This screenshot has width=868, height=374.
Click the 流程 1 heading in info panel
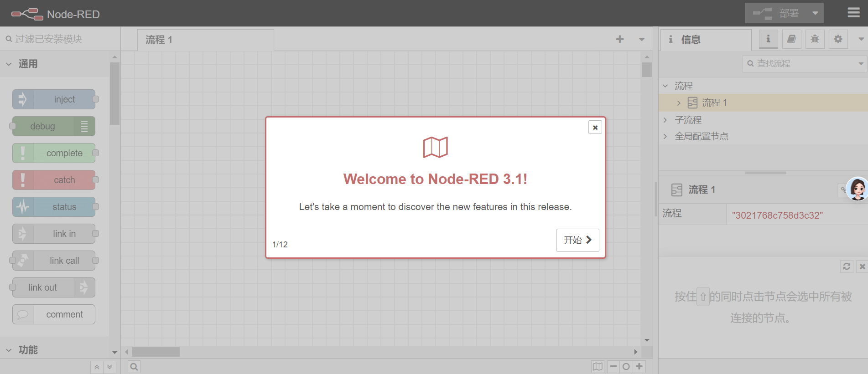(702, 190)
